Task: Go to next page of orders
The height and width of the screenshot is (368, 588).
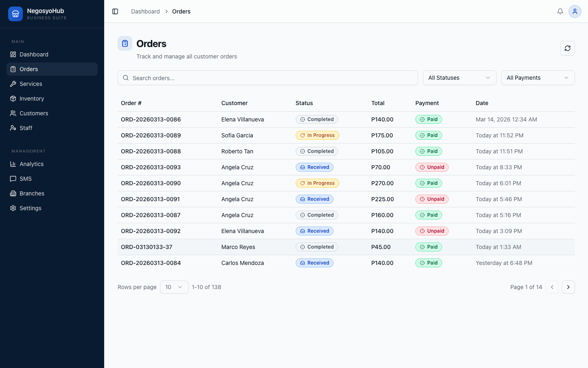Action: [x=568, y=287]
